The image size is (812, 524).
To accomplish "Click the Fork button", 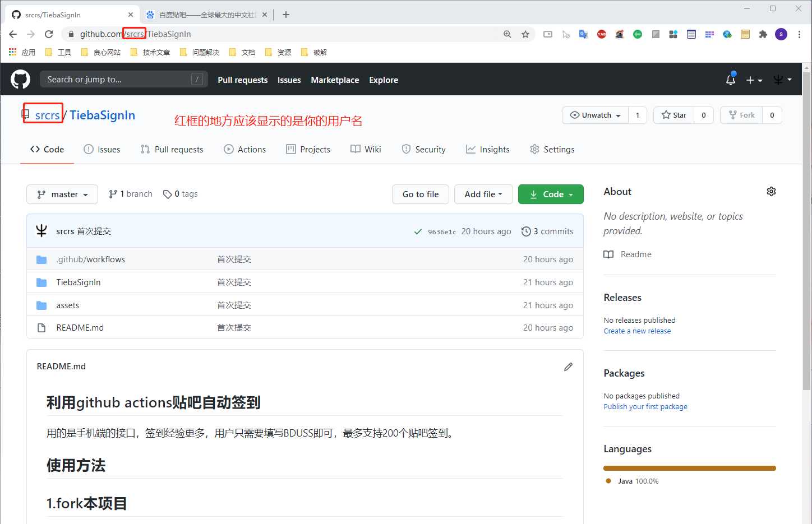I will tap(741, 115).
